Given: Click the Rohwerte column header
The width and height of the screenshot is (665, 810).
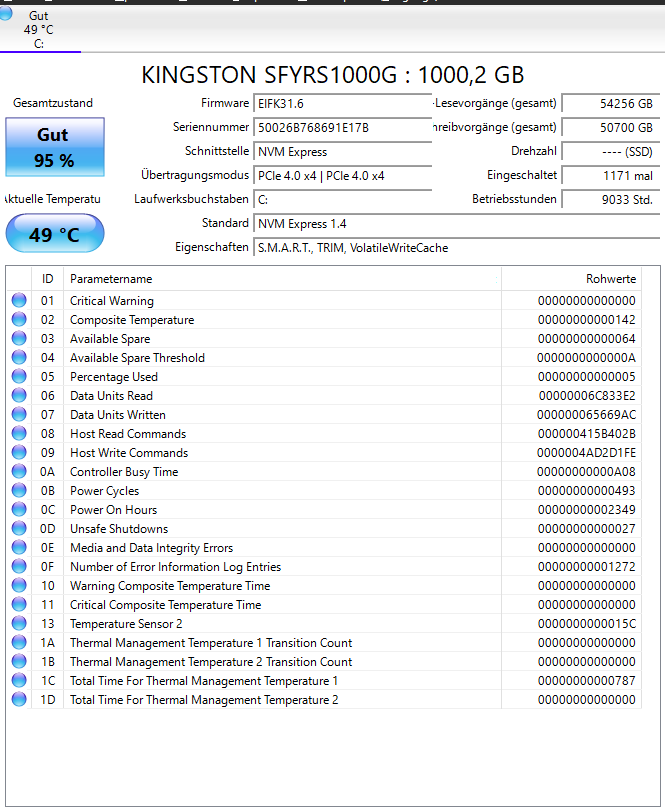Looking at the screenshot, I should (x=571, y=279).
